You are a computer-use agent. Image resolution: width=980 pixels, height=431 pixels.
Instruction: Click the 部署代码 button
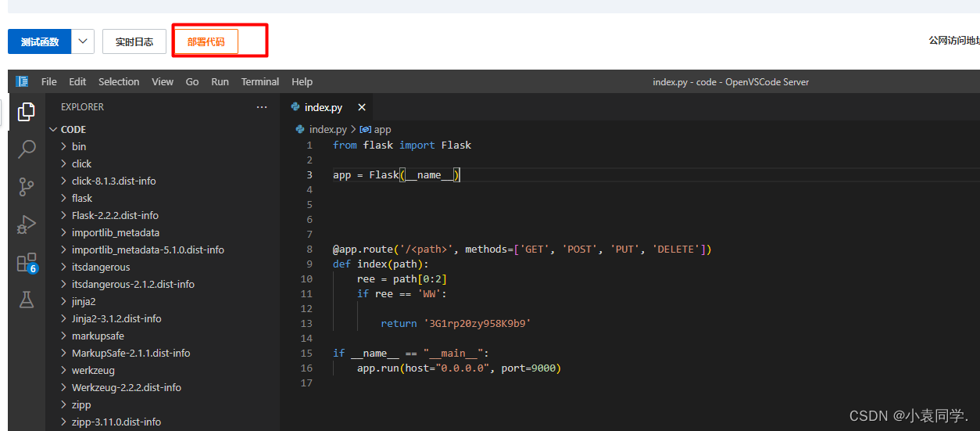206,41
